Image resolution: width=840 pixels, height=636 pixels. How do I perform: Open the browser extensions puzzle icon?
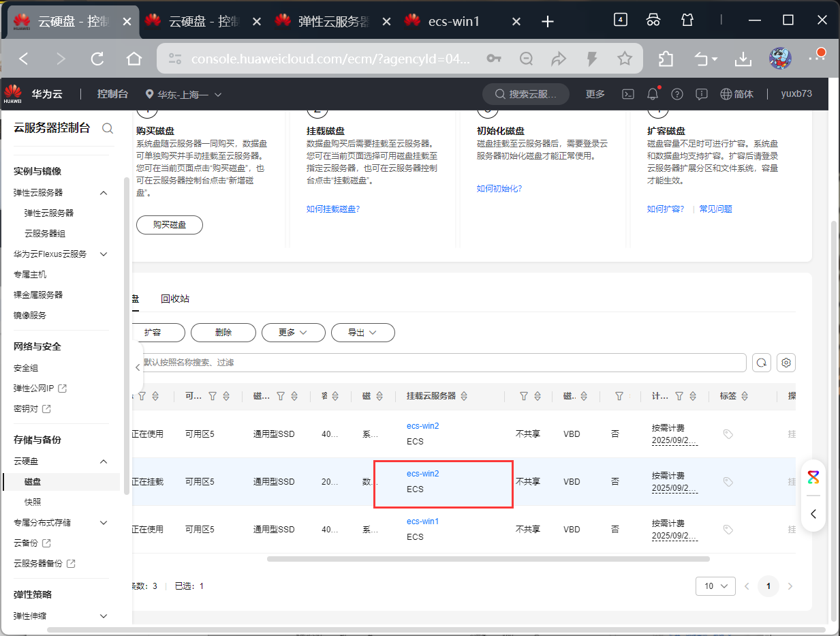pyautogui.click(x=666, y=59)
